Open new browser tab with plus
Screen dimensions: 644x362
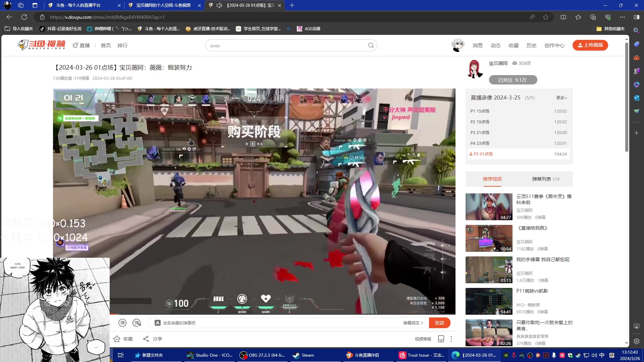pyautogui.click(x=292, y=5)
